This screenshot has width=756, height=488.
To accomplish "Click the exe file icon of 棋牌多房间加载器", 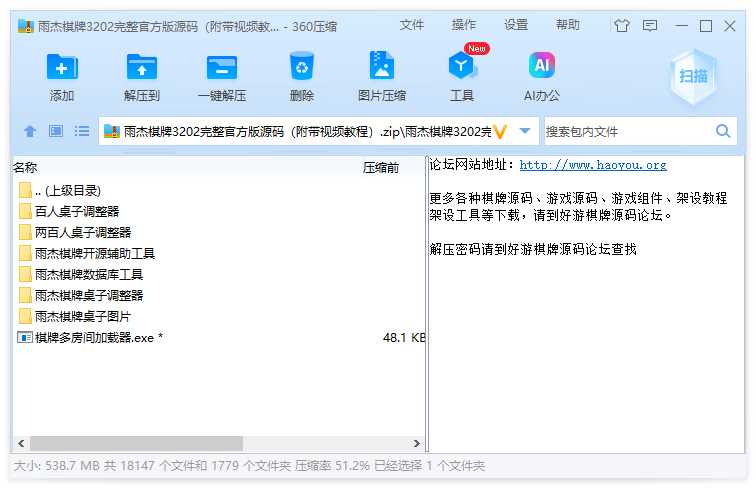I will (25, 338).
